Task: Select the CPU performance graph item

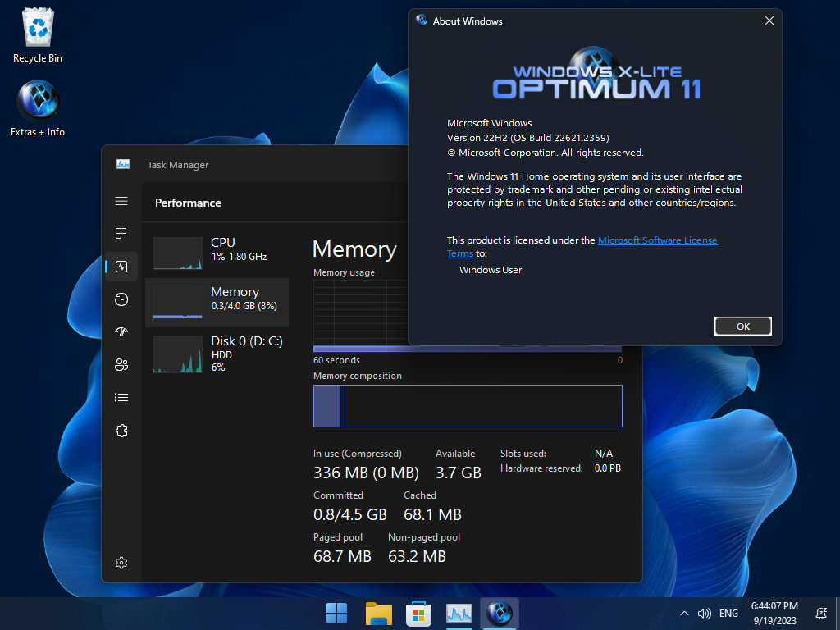Action: tap(217, 253)
